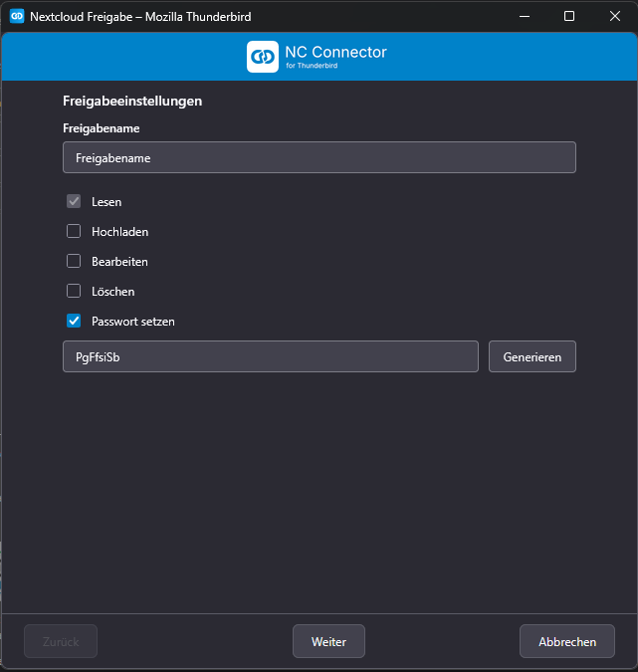
Task: Toggle the Lesen checkbox
Action: pyautogui.click(x=74, y=201)
